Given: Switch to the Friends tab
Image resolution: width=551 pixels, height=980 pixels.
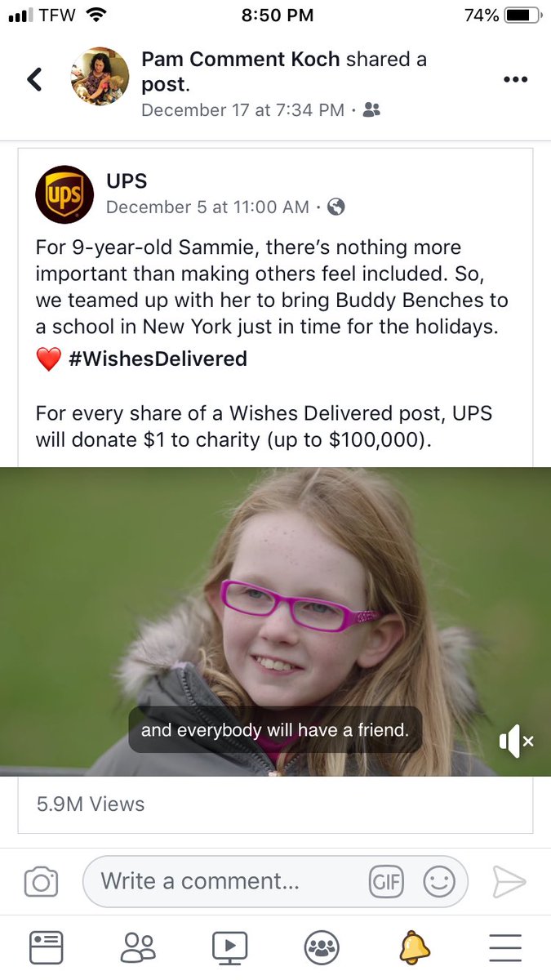Looking at the screenshot, I should (137, 948).
